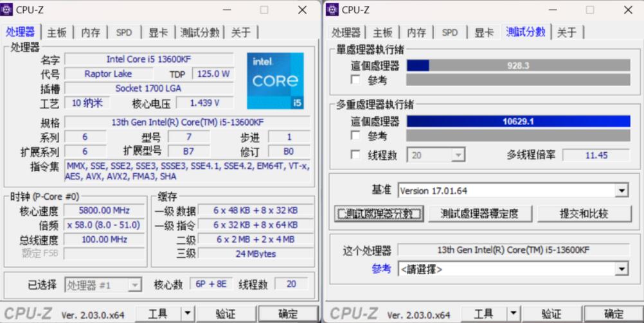Open 关于 tab in right CPU-Z window

click(567, 32)
